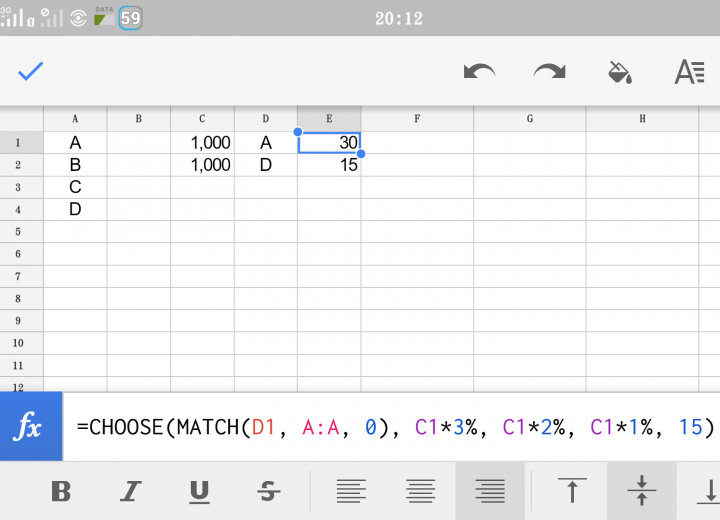Select cell E2 showing 15
720x520 pixels.
coord(329,165)
